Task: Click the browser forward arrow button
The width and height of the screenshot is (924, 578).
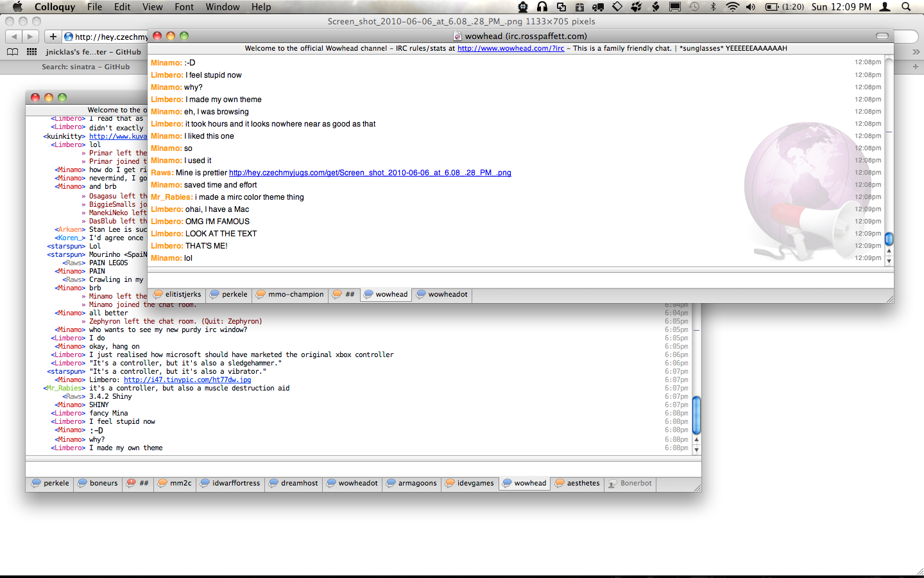Action: point(30,37)
